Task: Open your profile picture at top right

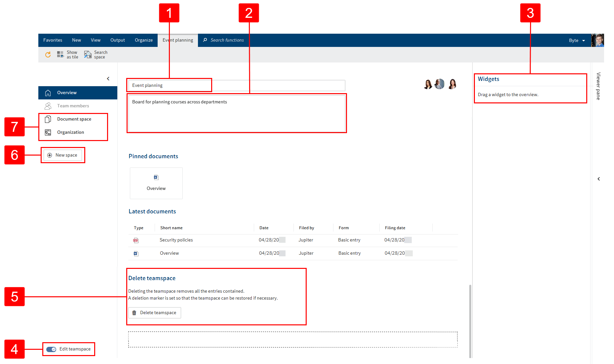Action: pos(598,40)
